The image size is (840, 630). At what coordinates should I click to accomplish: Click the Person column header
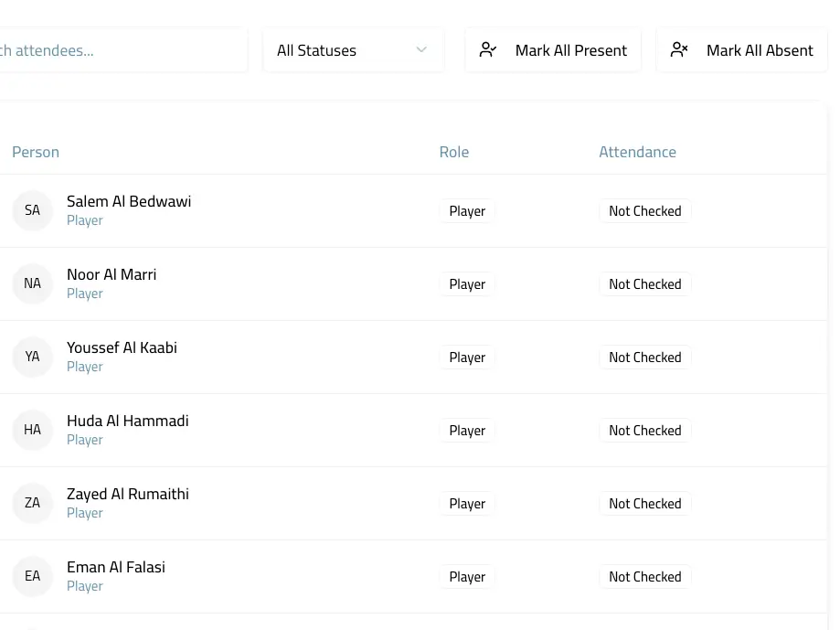point(36,152)
